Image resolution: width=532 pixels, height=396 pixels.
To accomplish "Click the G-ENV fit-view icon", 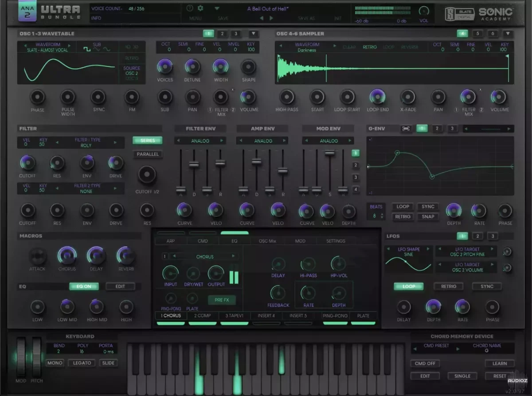I will [406, 129].
